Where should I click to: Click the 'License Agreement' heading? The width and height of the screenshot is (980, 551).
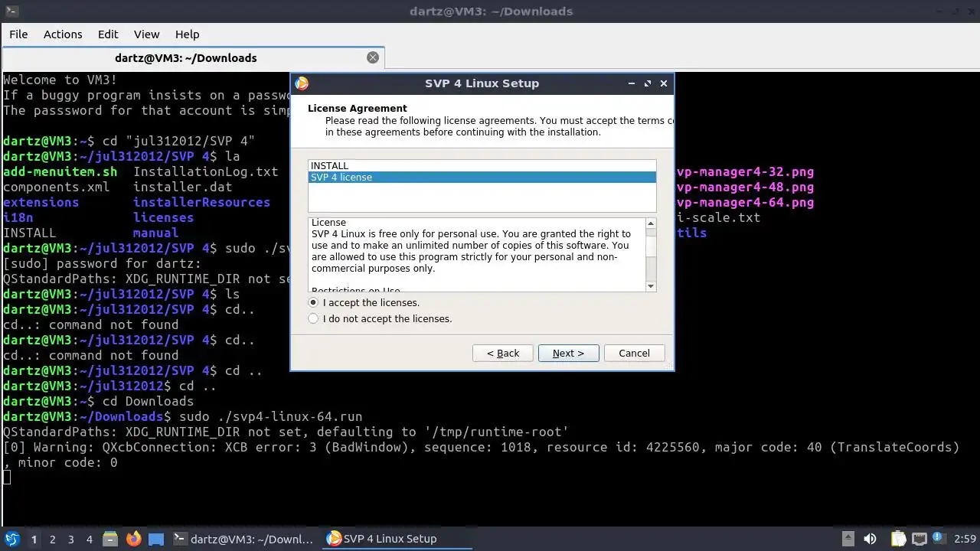point(358,108)
